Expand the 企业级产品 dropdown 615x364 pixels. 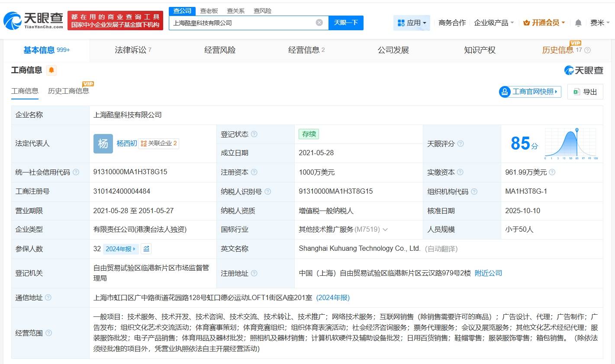tap(494, 22)
